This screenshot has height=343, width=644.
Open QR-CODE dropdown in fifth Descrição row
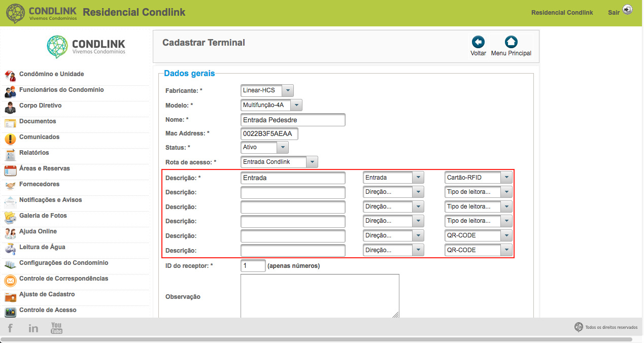point(478,235)
